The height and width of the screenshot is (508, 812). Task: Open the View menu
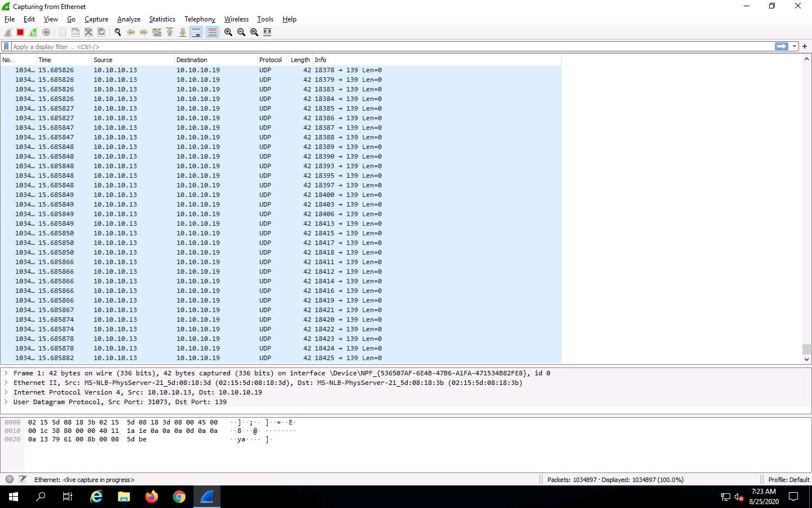tap(51, 19)
